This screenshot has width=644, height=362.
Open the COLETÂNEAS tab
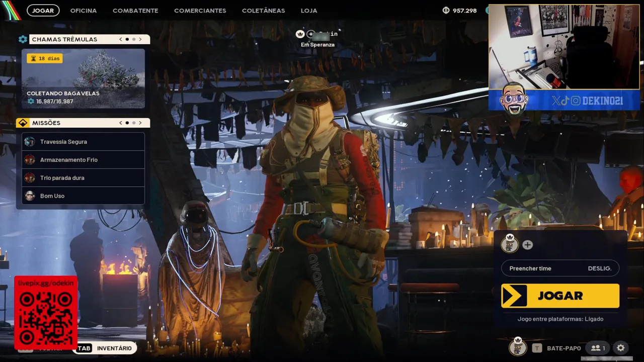coord(263,11)
